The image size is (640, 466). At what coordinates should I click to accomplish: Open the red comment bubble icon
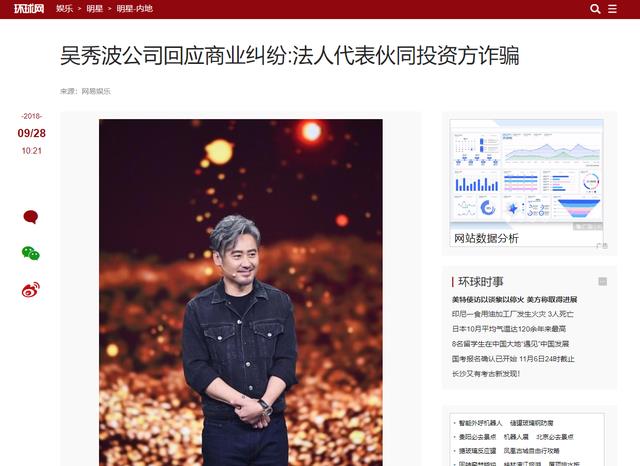31,217
